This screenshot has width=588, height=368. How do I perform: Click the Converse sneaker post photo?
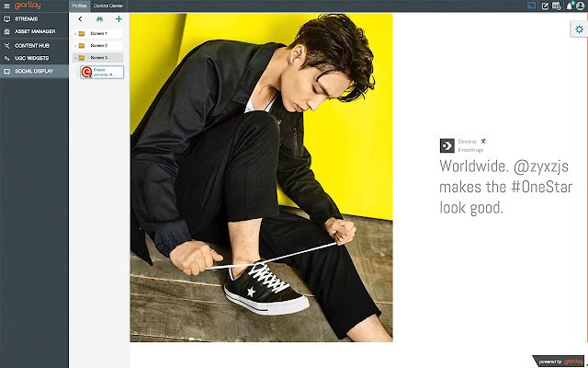pos(261,178)
